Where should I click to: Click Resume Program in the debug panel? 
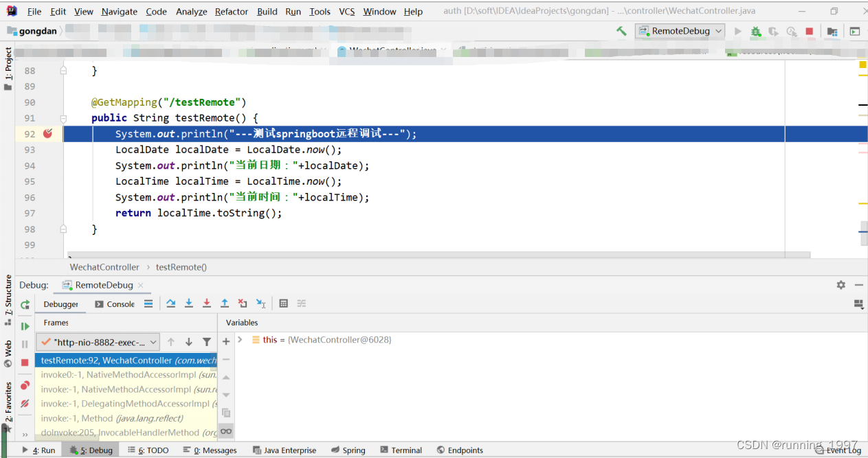tap(25, 325)
